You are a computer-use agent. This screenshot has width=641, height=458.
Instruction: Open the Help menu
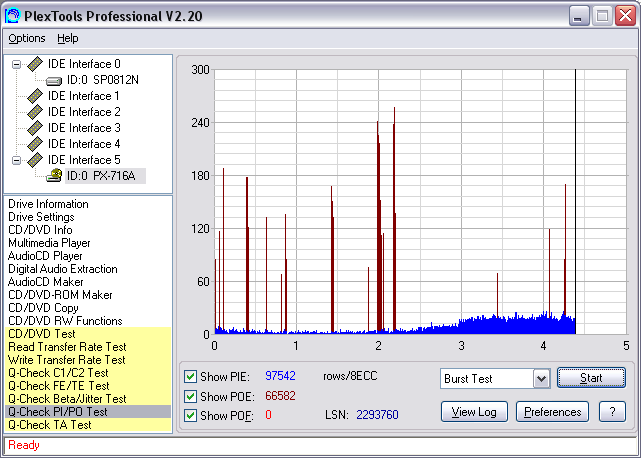point(67,38)
